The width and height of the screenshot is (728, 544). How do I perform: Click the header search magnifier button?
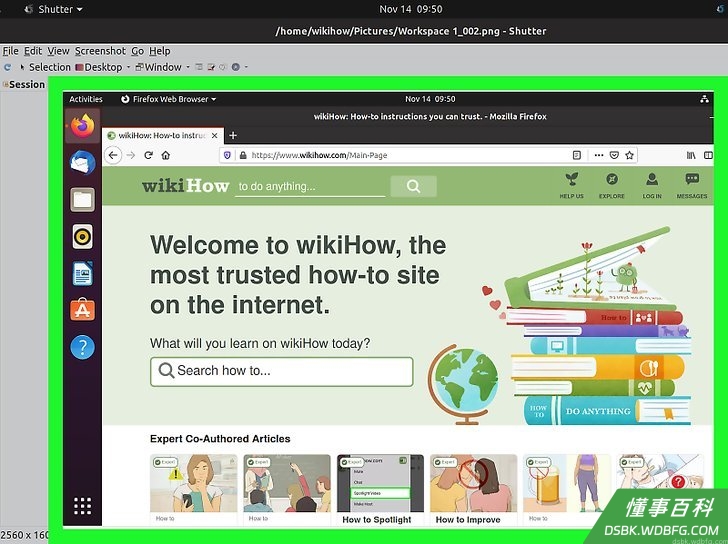click(x=413, y=186)
